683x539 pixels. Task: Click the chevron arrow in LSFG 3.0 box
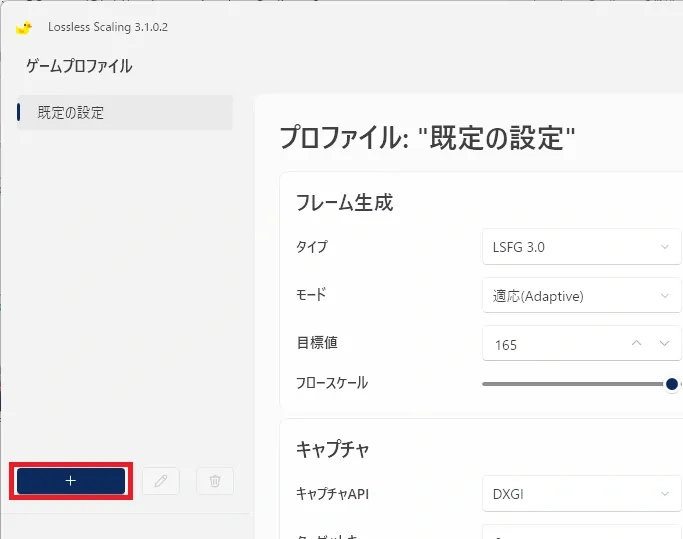665,247
